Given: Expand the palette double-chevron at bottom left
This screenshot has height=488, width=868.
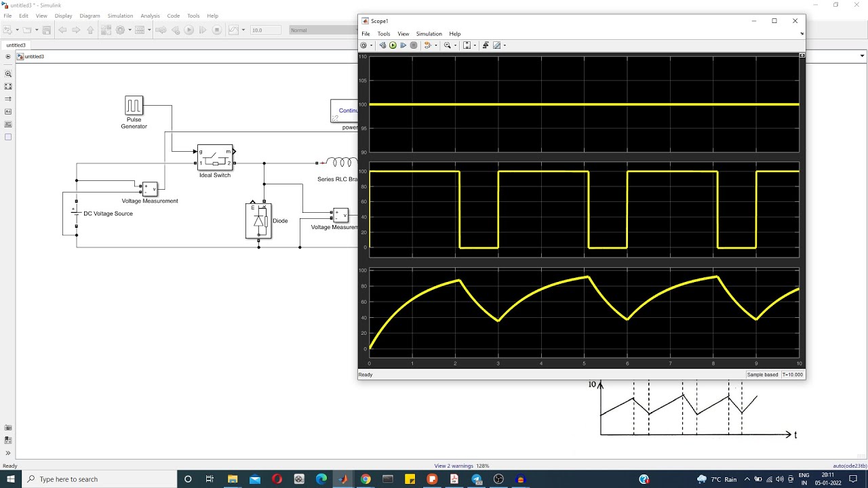Looking at the screenshot, I should (x=8, y=453).
